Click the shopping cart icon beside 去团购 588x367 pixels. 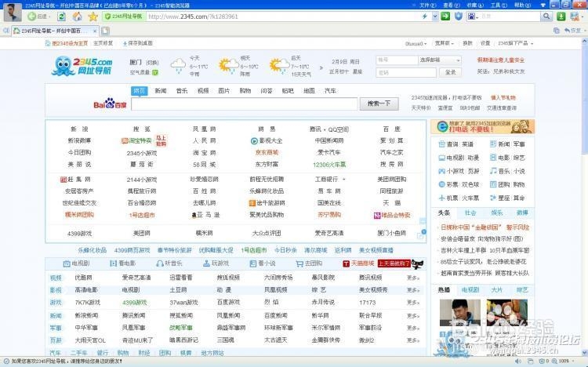299,263
